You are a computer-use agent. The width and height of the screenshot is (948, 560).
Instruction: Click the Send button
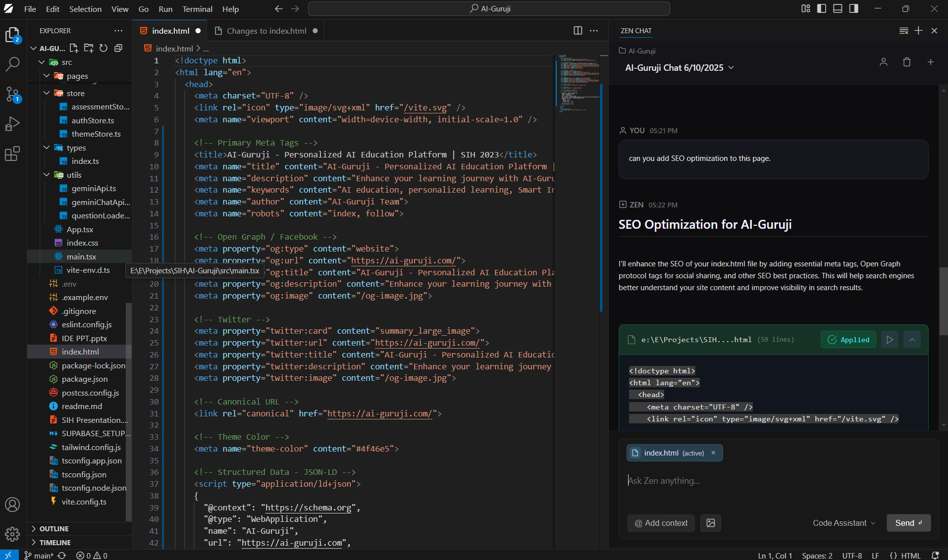tap(908, 523)
